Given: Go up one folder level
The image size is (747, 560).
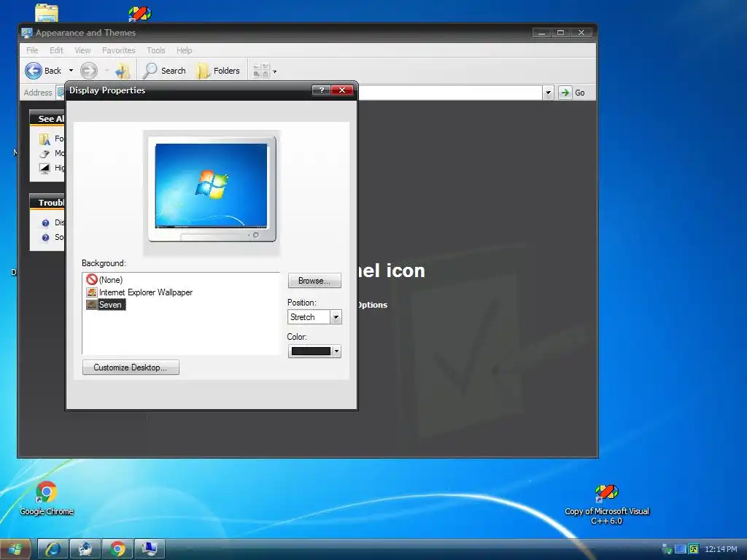Looking at the screenshot, I should pyautogui.click(x=123, y=71).
